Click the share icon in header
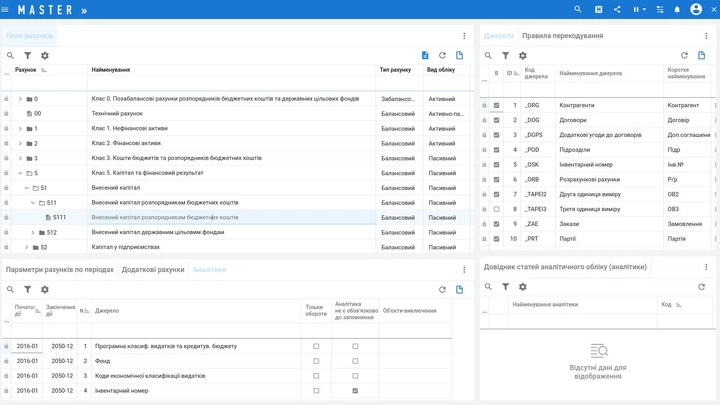The height and width of the screenshot is (405, 720). click(617, 9)
